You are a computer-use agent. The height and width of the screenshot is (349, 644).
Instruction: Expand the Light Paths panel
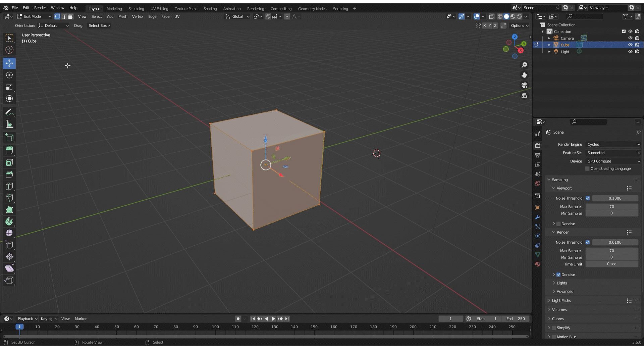(561, 301)
